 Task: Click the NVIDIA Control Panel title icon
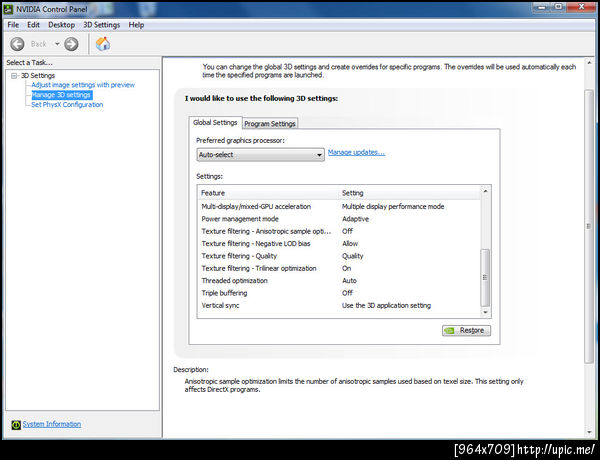(x=8, y=9)
